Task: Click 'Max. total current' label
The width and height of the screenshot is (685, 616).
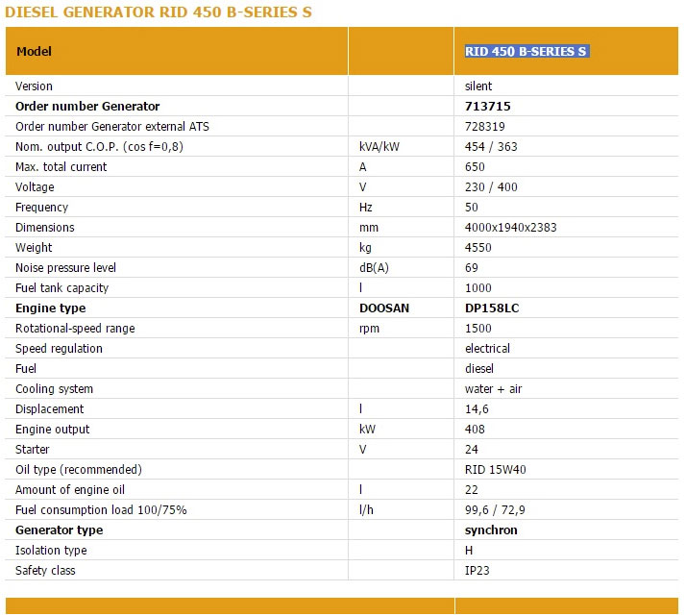Action: [61, 167]
